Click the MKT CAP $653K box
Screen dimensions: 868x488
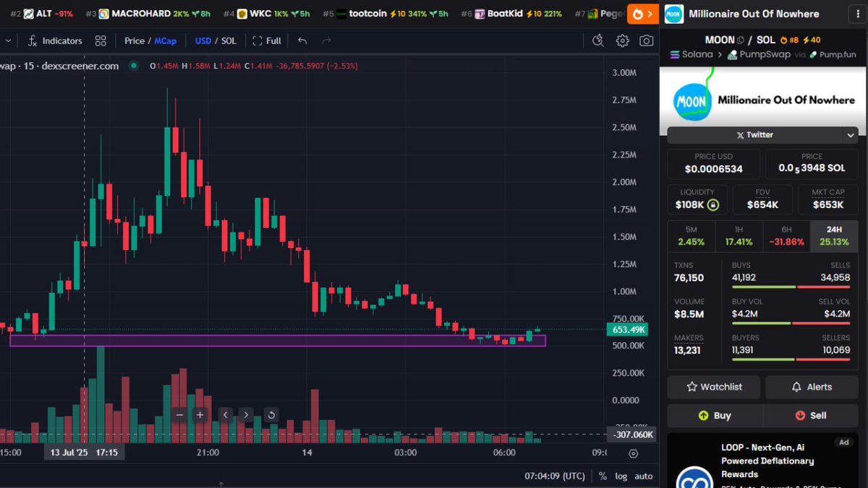point(827,200)
